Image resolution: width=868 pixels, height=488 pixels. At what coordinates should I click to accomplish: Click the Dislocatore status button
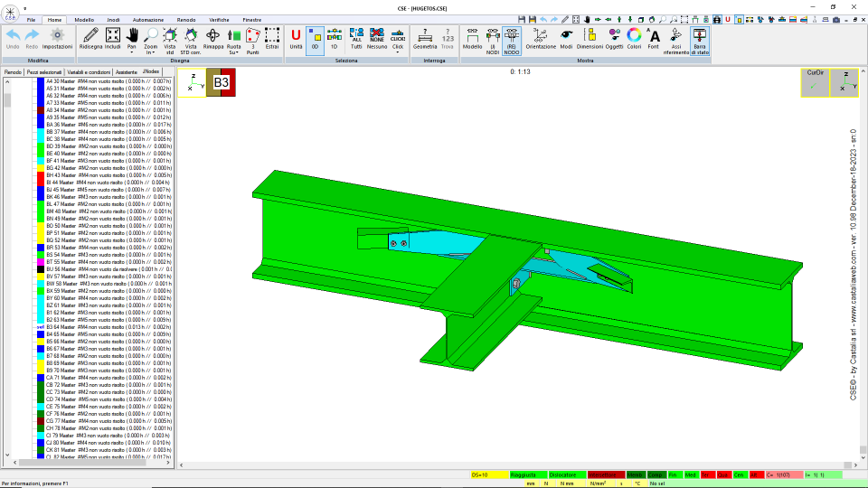click(x=567, y=474)
